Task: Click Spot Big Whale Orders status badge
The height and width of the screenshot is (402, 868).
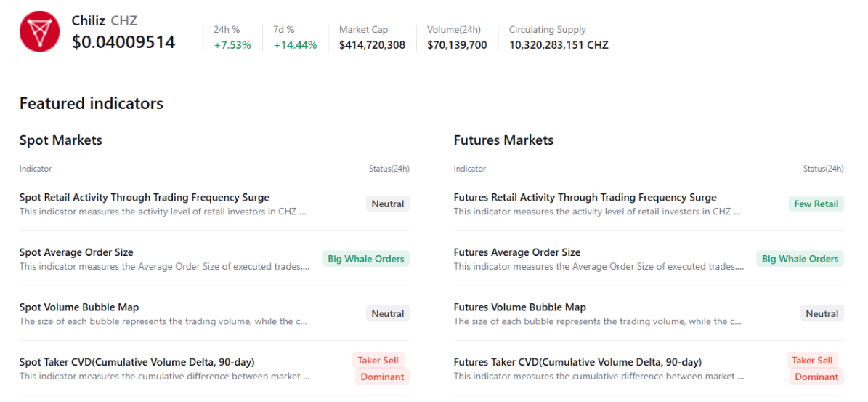Action: pos(366,259)
